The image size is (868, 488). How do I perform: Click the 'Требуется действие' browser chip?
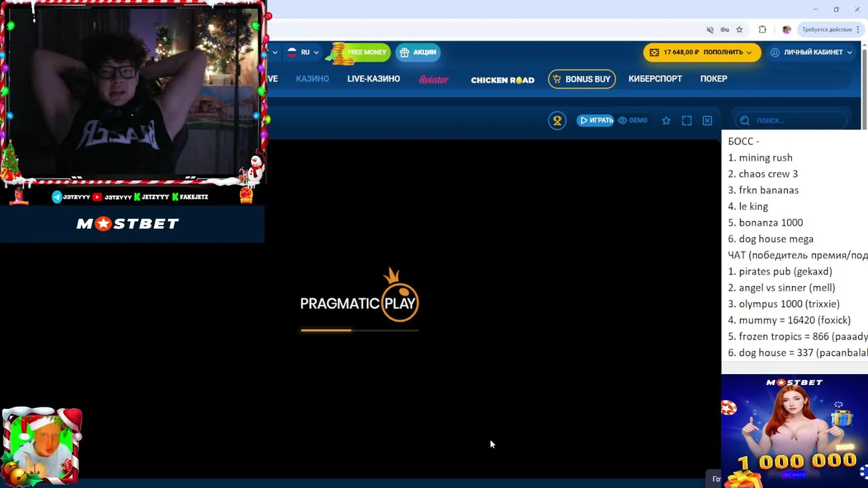click(827, 30)
